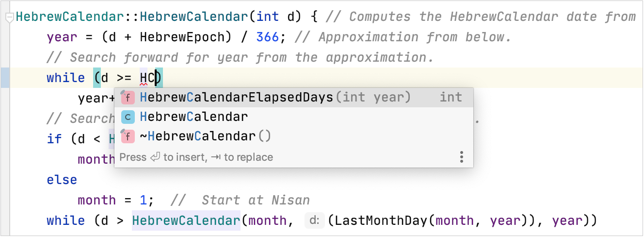The image size is (644, 237).
Task: Click the HebrewEpoch identifier
Action: click(x=170, y=37)
